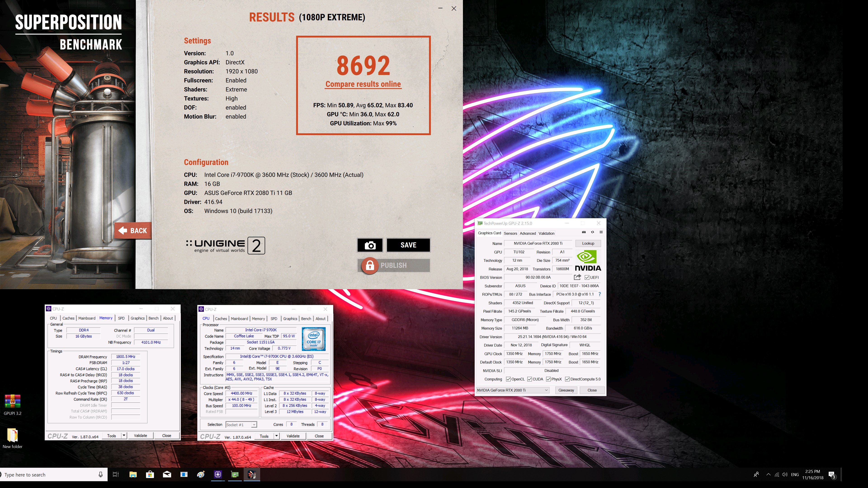Open Microsoft Store from the taskbar
The width and height of the screenshot is (868, 488).
tap(150, 474)
